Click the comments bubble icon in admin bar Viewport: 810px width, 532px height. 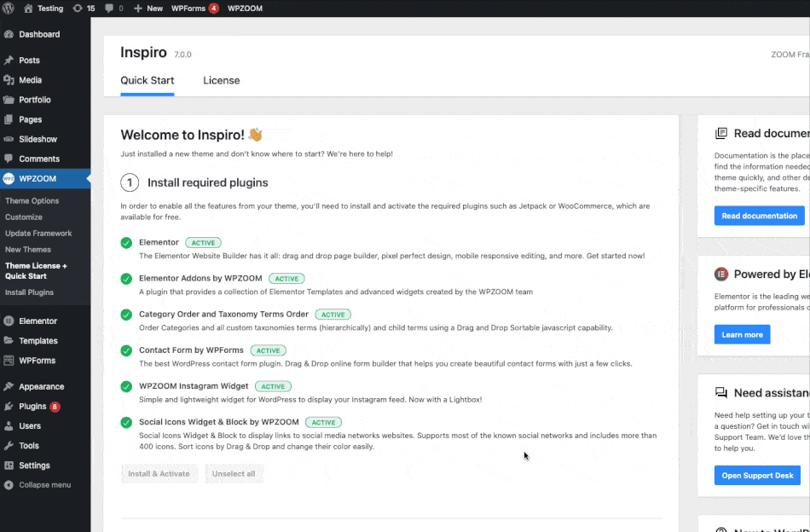109,8
